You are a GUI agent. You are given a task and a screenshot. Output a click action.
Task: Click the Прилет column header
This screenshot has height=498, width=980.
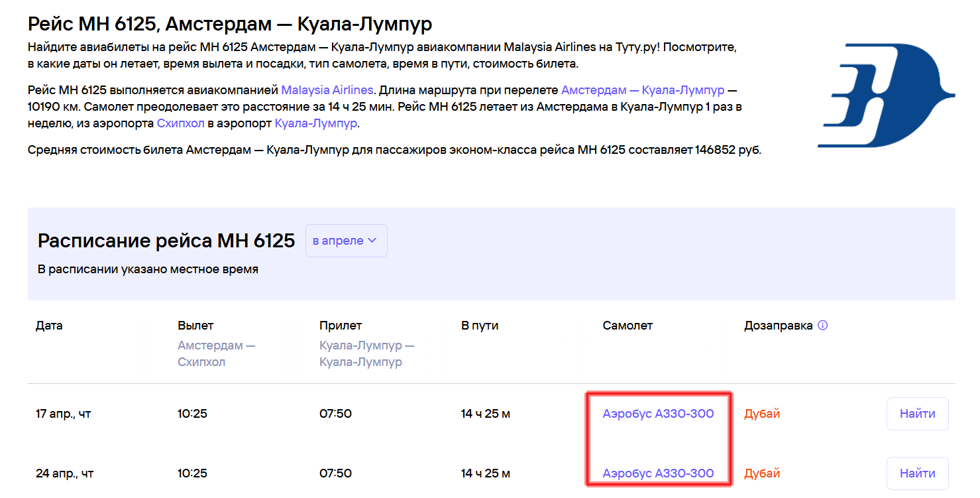(341, 326)
